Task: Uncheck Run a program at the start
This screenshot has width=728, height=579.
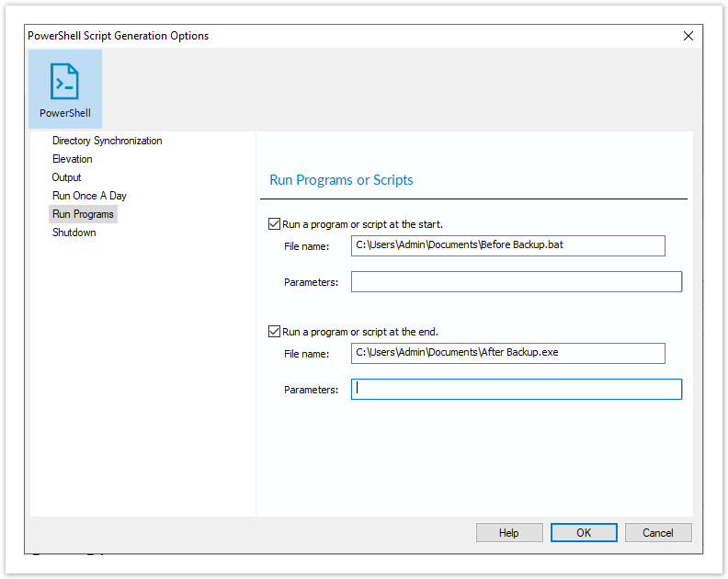Action: point(275,224)
